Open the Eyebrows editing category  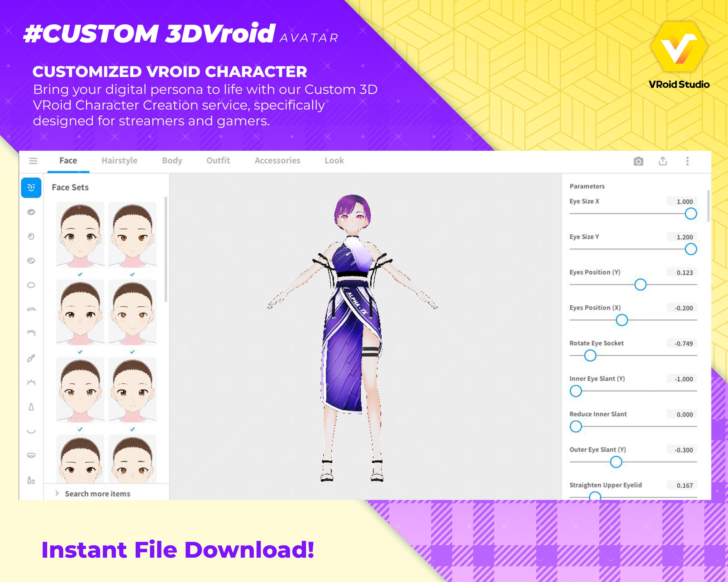point(31,309)
